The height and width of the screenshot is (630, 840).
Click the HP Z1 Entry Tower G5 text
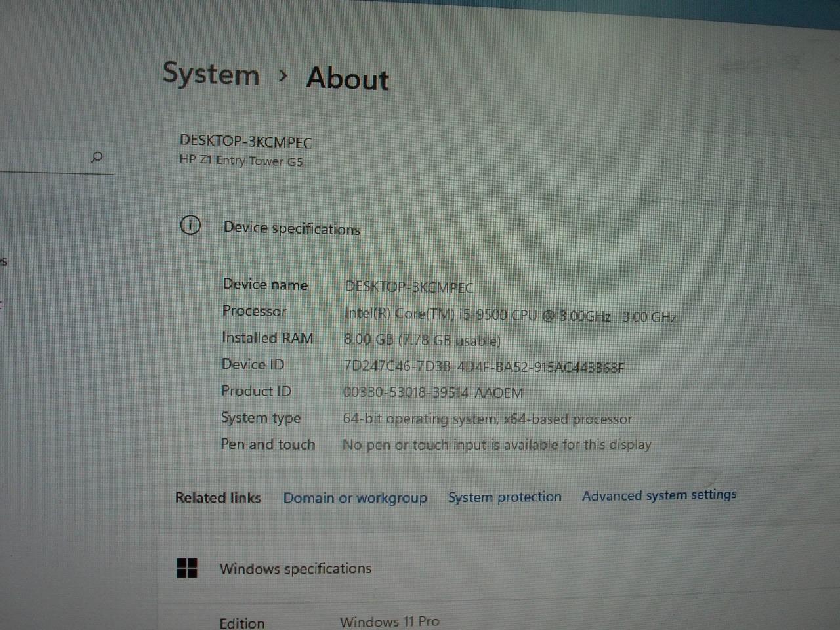point(241,160)
